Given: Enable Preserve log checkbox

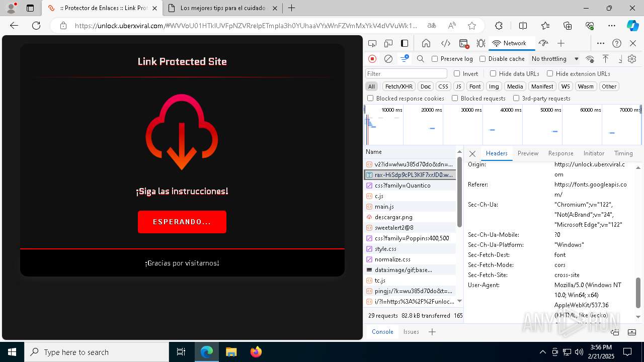Looking at the screenshot, I should (x=435, y=59).
